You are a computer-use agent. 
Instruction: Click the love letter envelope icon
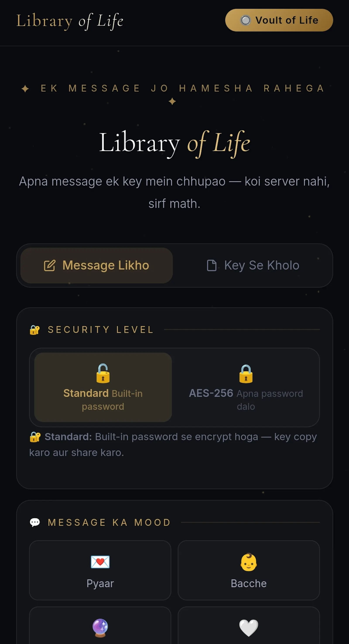coord(100,562)
